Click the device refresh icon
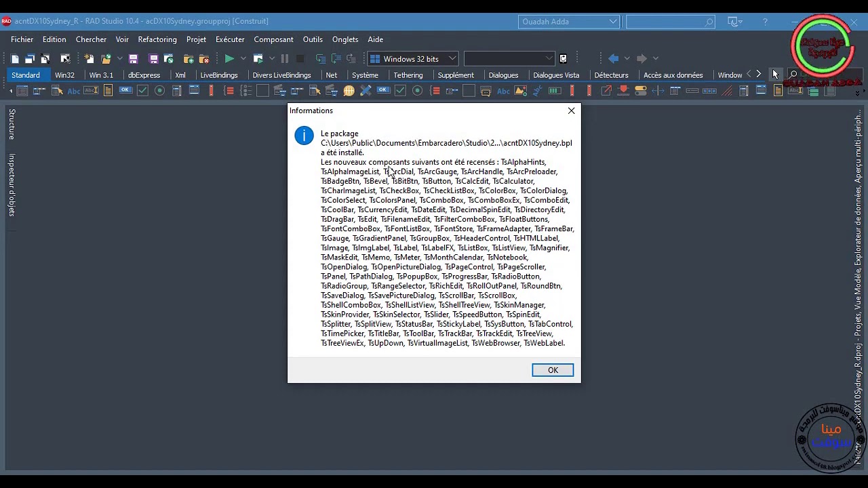The image size is (868, 488). point(563,59)
